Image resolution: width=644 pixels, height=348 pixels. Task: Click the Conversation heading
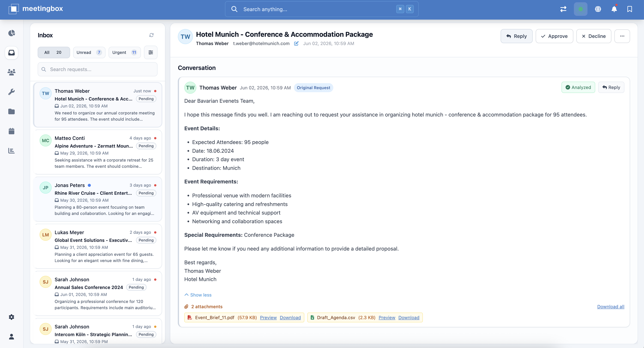pos(197,68)
